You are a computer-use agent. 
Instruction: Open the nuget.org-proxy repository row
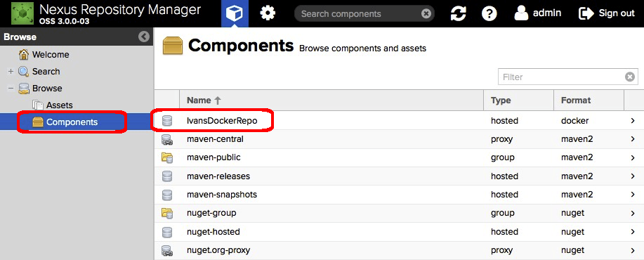(x=399, y=250)
